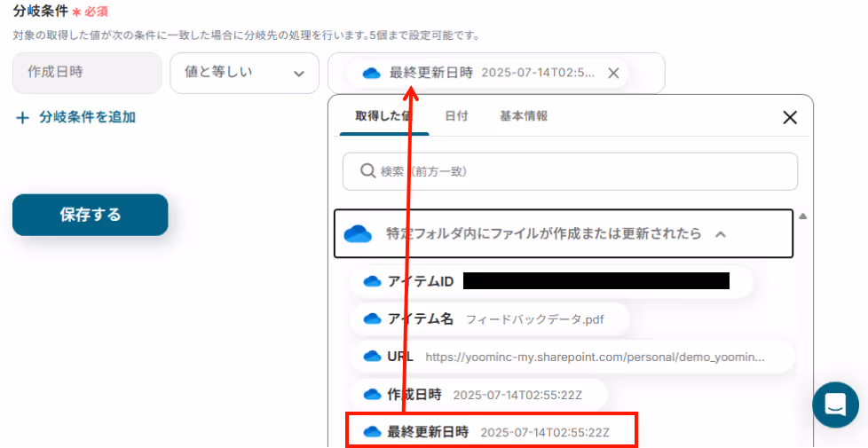Open the 値と等しい condition dropdown
This screenshot has height=448, width=868.
click(244, 73)
